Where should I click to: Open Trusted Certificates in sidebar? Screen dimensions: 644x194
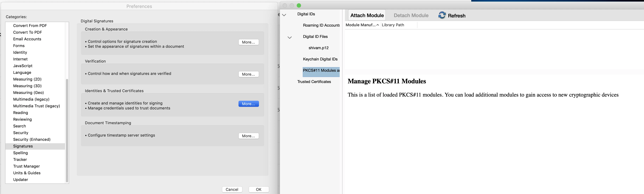pyautogui.click(x=314, y=82)
